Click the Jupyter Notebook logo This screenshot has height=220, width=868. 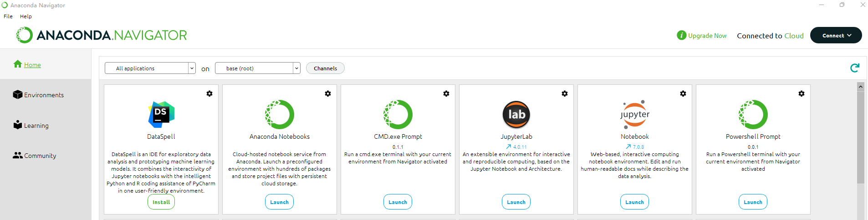coord(634,114)
